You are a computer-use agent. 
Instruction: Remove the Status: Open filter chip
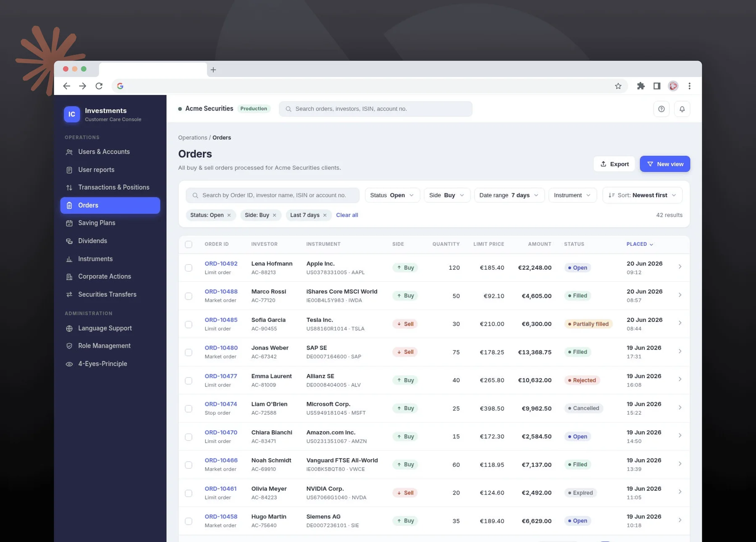coord(229,215)
